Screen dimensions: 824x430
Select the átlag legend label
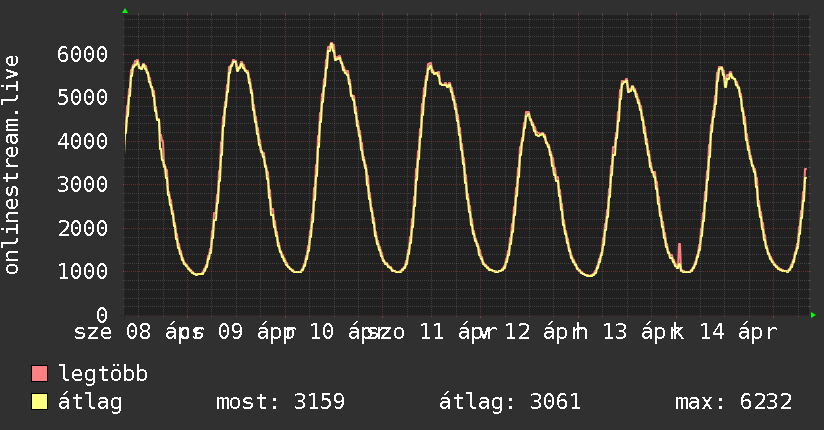[90, 402]
